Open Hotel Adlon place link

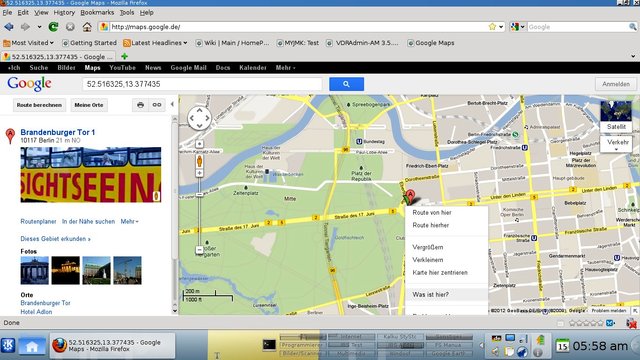point(36,312)
